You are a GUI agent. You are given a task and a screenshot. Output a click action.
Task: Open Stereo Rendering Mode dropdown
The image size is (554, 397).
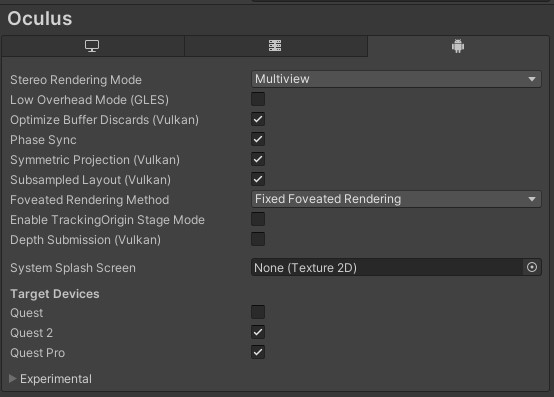396,79
